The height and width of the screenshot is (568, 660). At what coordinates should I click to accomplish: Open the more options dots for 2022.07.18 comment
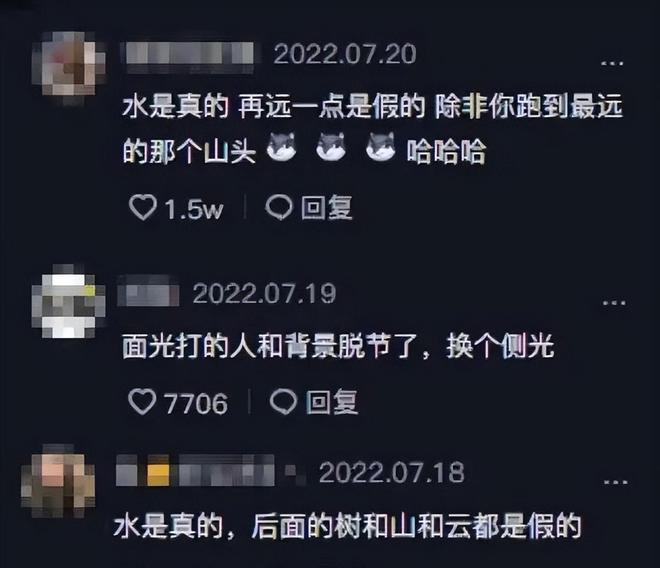click(615, 482)
